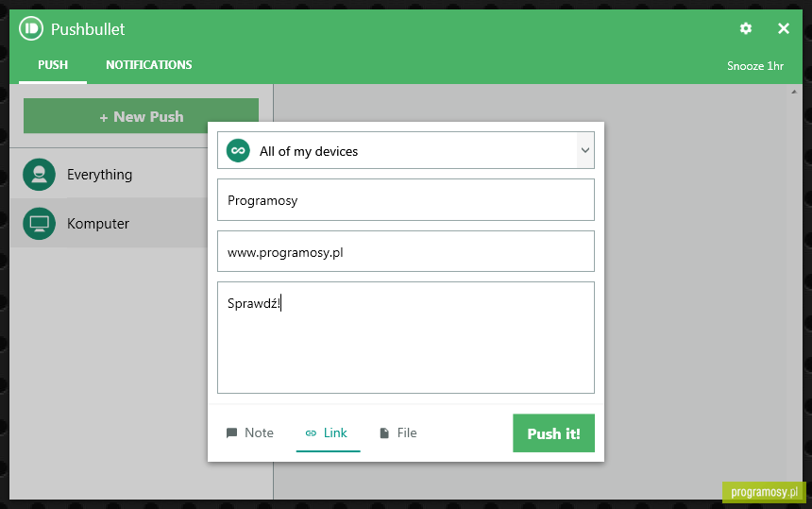Switch to the PUSH tab
Image resolution: width=812 pixels, height=509 pixels.
(x=53, y=65)
